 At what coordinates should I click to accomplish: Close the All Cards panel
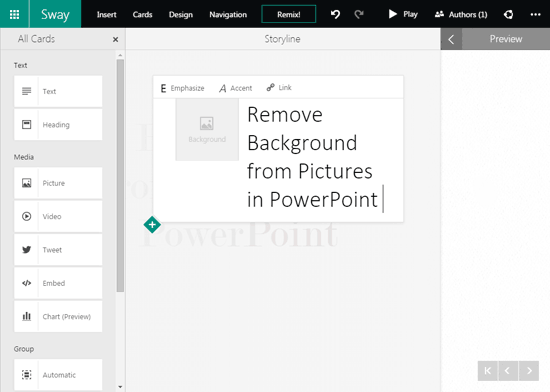tap(115, 40)
